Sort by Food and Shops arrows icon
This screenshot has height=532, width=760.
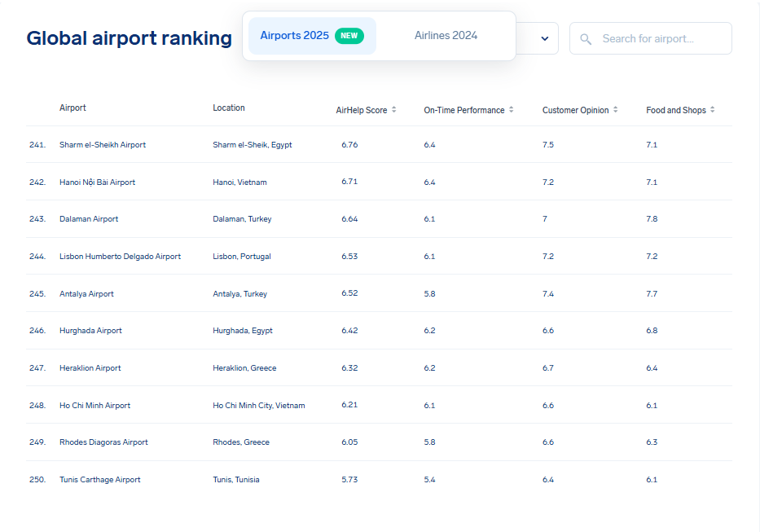coord(713,110)
